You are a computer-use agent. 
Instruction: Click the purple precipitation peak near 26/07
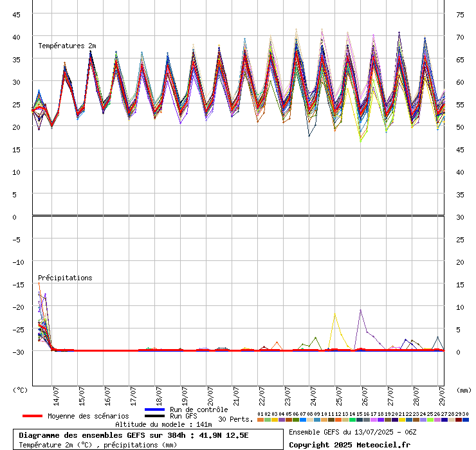click(x=361, y=310)
